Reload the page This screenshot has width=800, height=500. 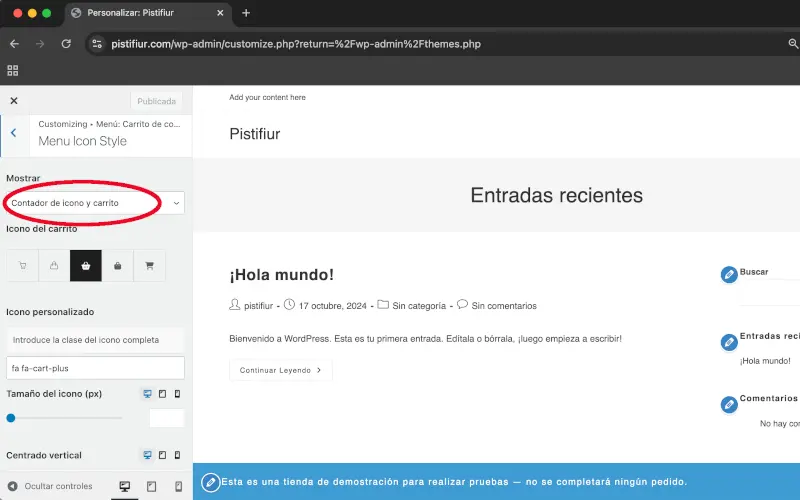click(x=66, y=44)
